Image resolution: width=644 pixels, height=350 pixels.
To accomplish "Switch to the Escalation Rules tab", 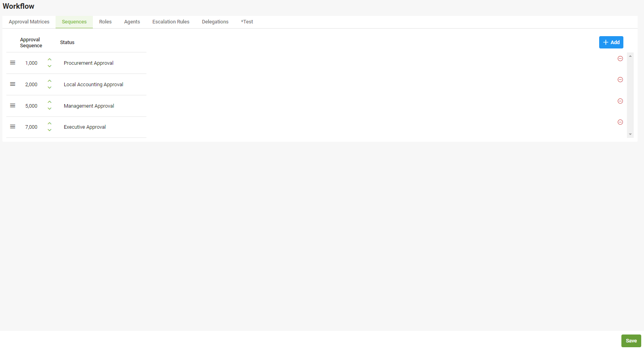I will (171, 22).
